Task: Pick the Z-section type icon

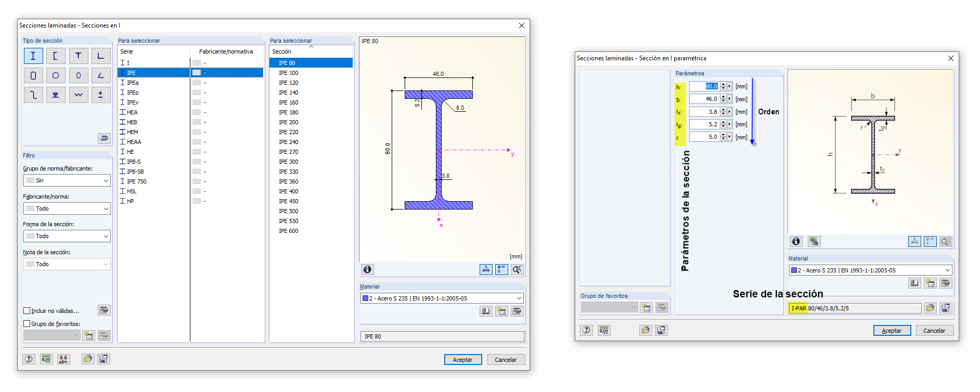Action: [33, 95]
